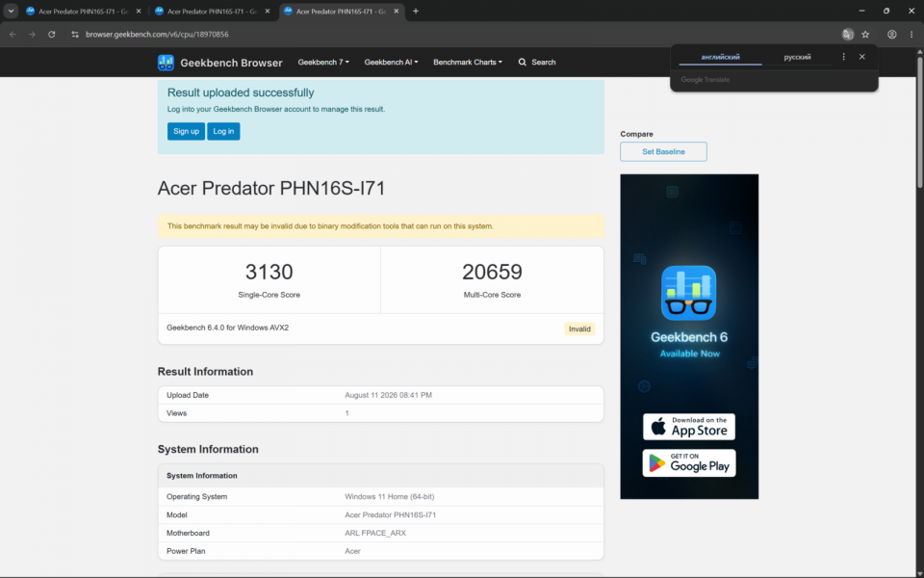Screen dimensions: 924x578
Task: Expand the Geekbench AI dropdown menu
Action: coord(391,62)
